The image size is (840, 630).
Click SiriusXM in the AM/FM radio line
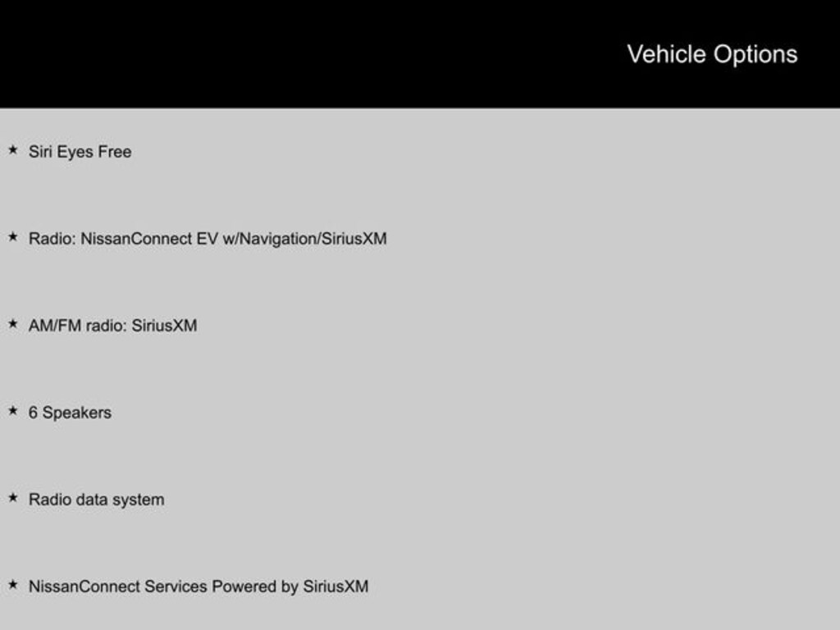pyautogui.click(x=164, y=326)
